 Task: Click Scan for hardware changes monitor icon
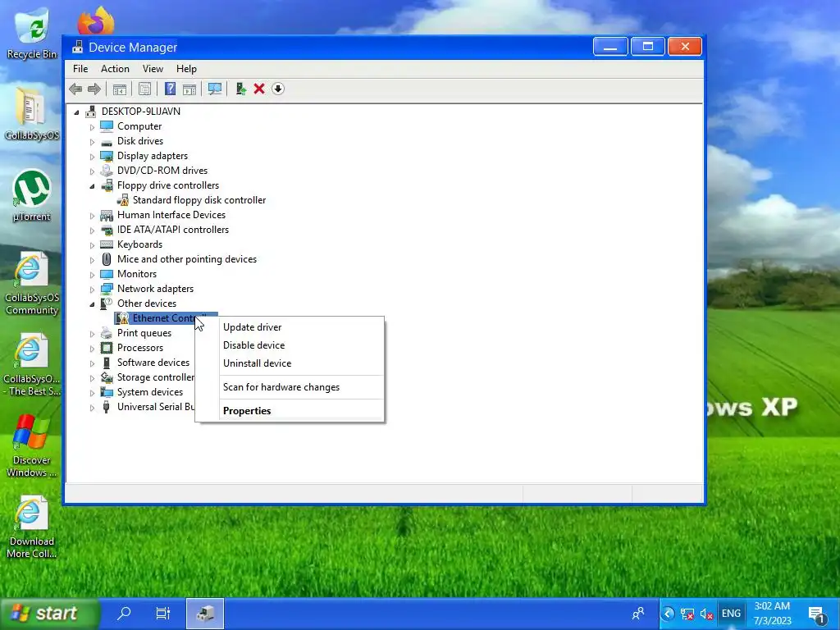[x=215, y=89]
